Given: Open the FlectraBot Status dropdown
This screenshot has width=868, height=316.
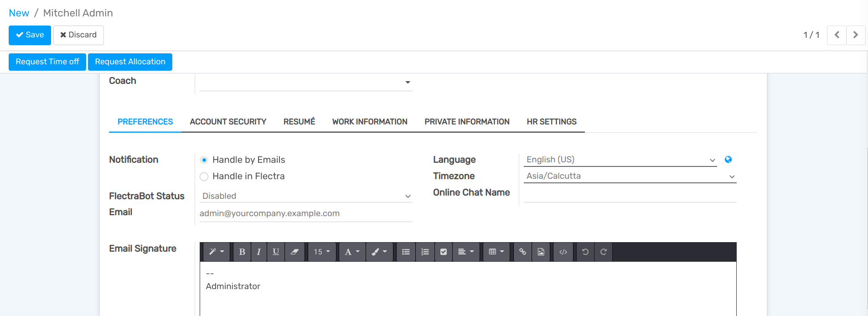Looking at the screenshot, I should (306, 196).
